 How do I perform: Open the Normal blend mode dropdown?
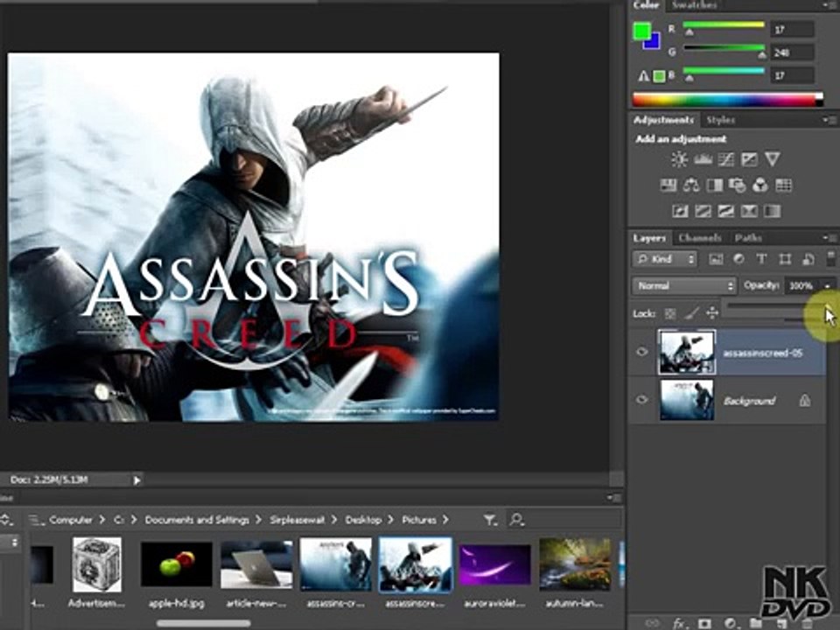[684, 285]
